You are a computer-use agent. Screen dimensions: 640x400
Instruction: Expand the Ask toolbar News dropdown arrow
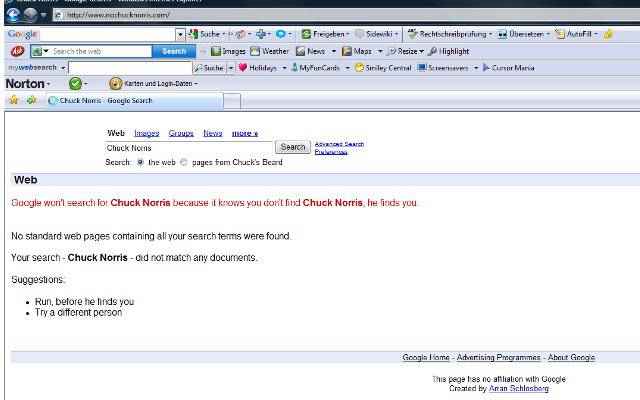pos(333,51)
